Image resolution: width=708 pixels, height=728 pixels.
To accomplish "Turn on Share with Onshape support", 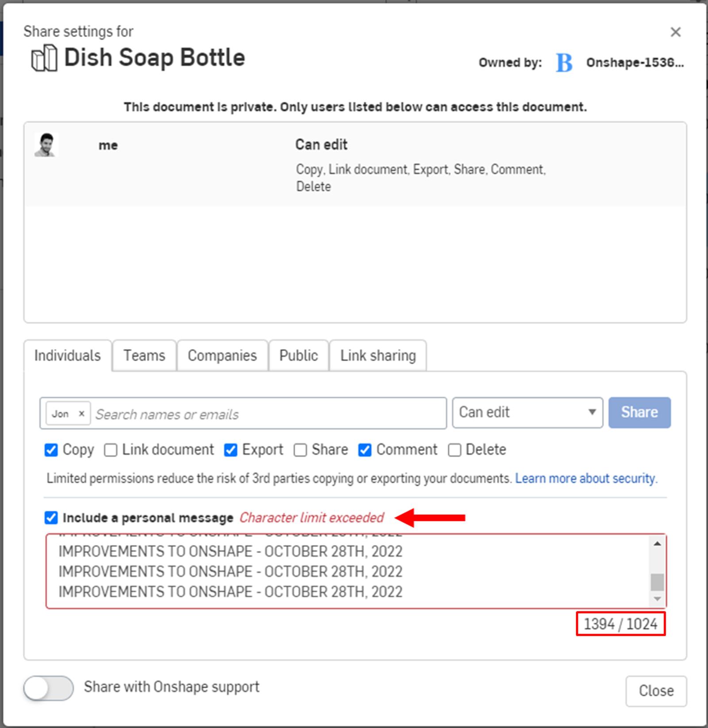I will pos(49,688).
